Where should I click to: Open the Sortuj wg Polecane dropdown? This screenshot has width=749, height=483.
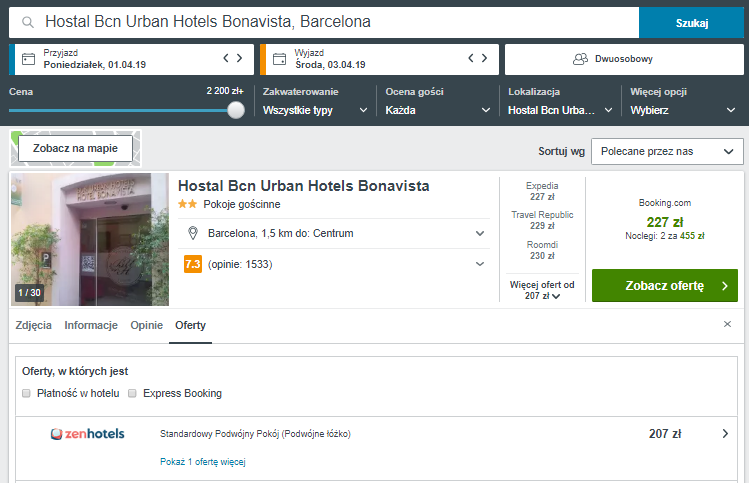coord(667,151)
